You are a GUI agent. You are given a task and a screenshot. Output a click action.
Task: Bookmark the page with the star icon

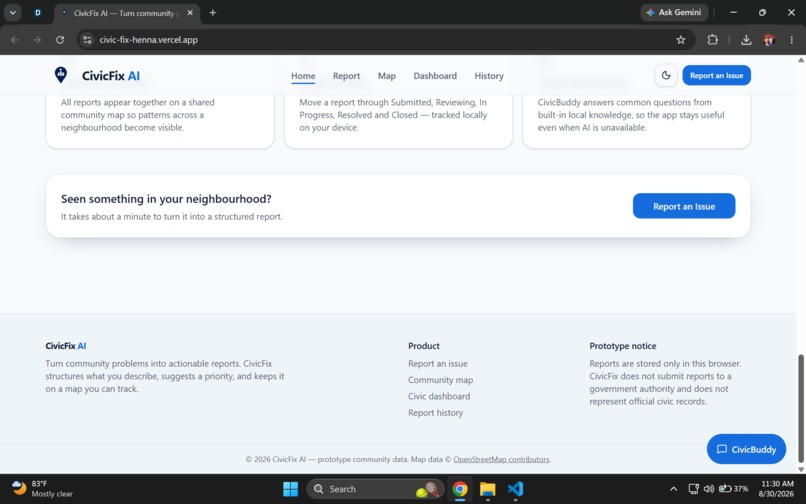(681, 40)
